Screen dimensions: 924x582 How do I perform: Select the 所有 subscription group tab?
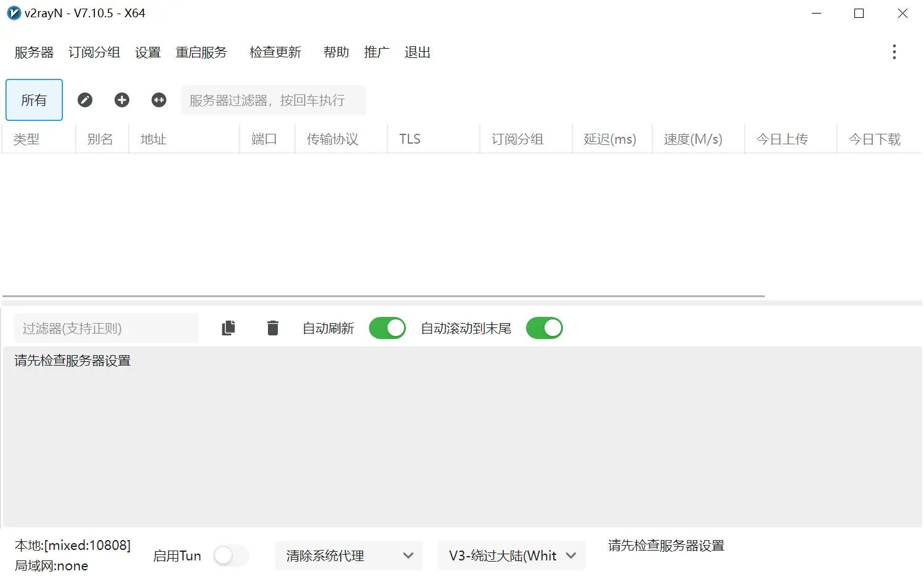point(34,100)
